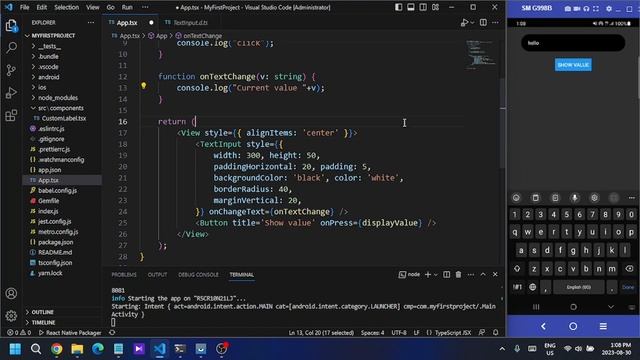Open the Windows Start menu on the taskbar
Screen dimensions: 640x360
pos(15,349)
